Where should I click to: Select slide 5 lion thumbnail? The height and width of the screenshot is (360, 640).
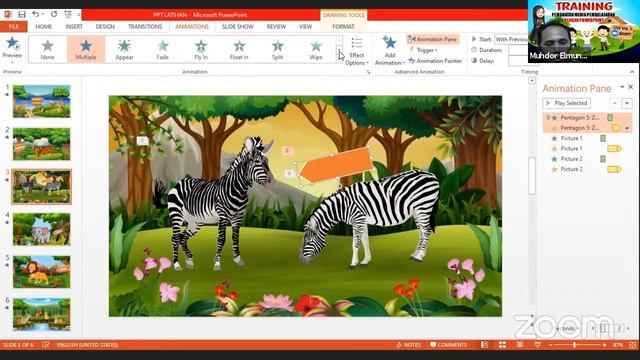[42, 272]
